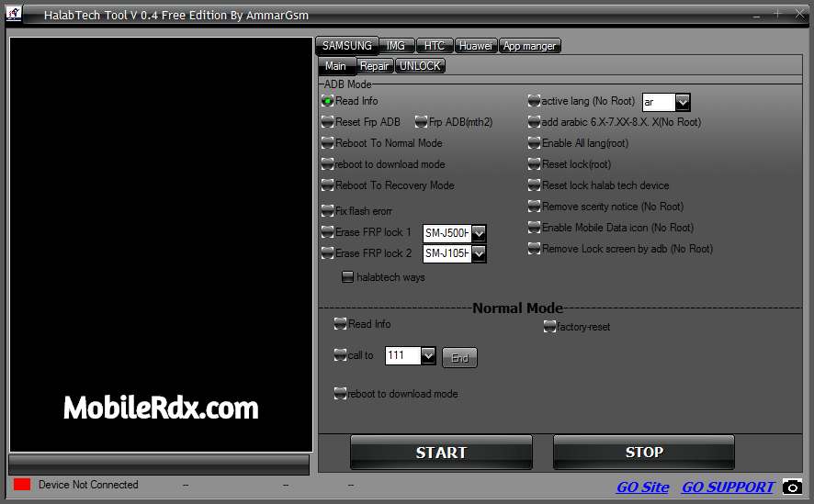
Task: Switch to the IMG tab
Action: pyautogui.click(x=396, y=46)
